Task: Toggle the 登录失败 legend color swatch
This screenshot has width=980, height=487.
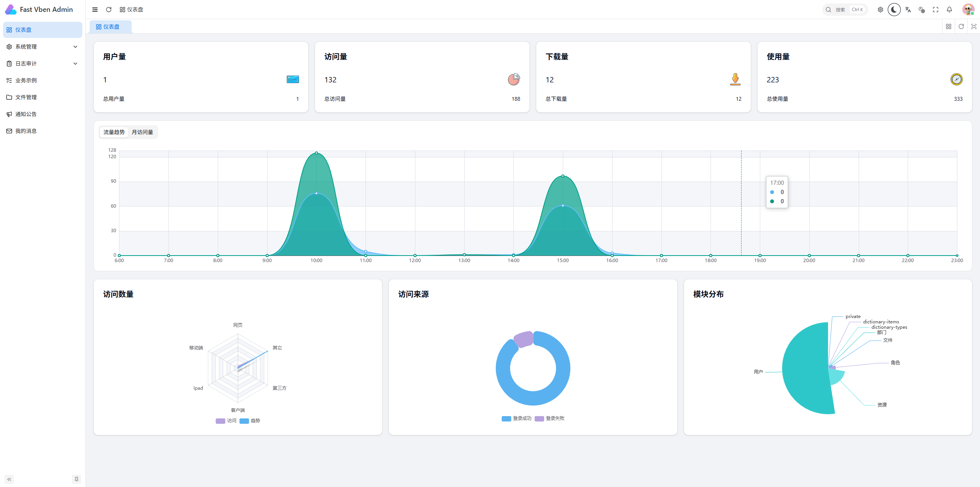Action: click(x=539, y=418)
